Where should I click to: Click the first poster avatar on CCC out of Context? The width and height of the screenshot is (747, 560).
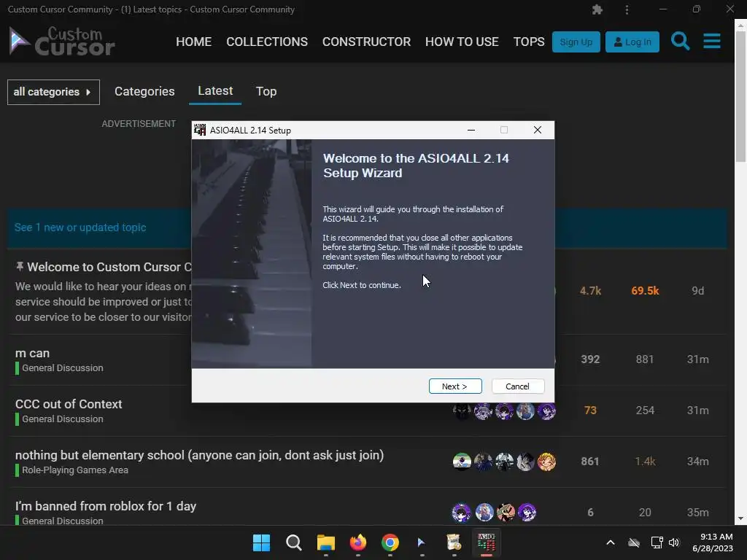[x=462, y=411]
